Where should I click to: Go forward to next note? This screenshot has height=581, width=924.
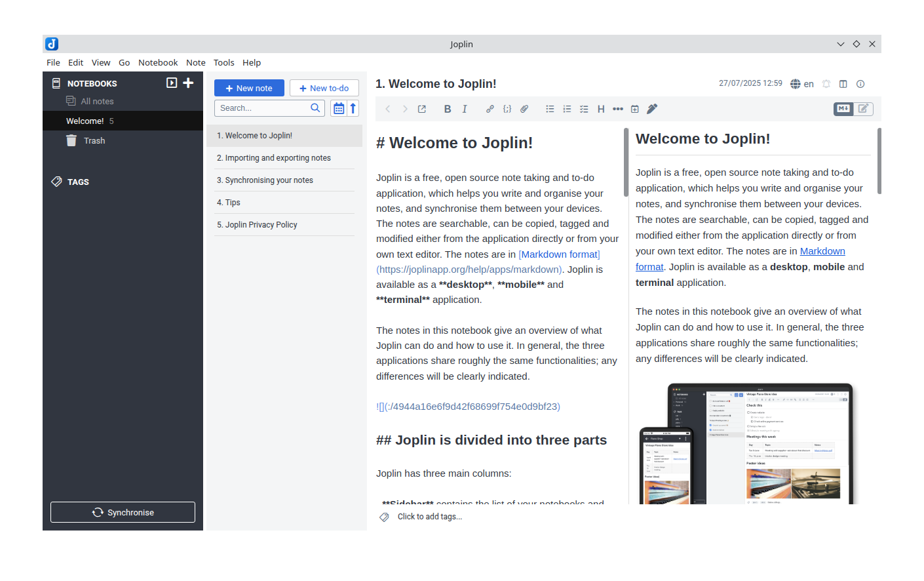pyautogui.click(x=405, y=109)
